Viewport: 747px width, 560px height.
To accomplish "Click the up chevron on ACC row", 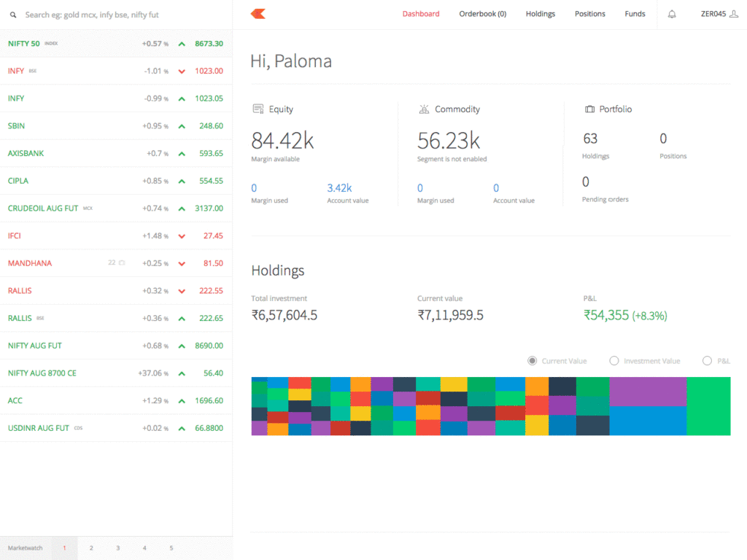I will tap(182, 401).
